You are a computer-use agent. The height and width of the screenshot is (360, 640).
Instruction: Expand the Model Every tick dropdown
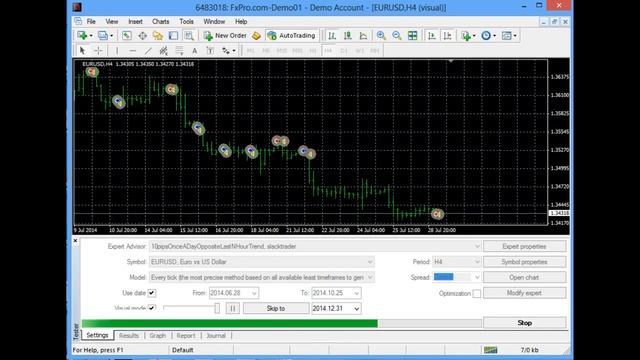(370, 278)
